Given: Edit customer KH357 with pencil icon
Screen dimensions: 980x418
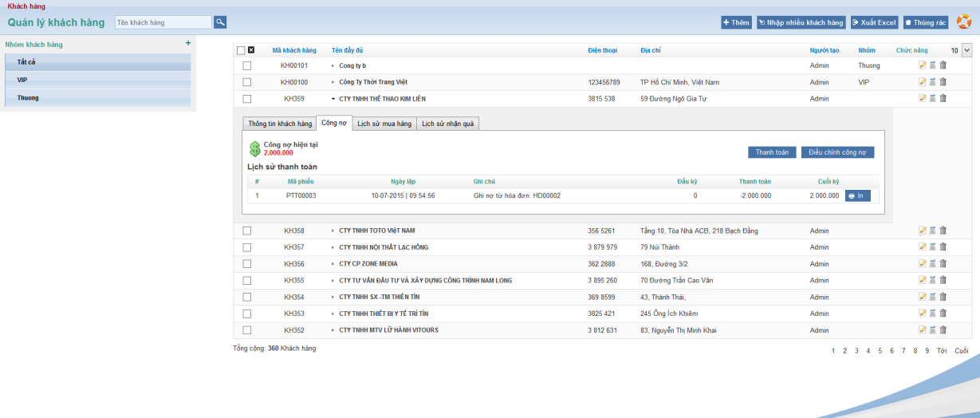Looking at the screenshot, I should point(923,247).
